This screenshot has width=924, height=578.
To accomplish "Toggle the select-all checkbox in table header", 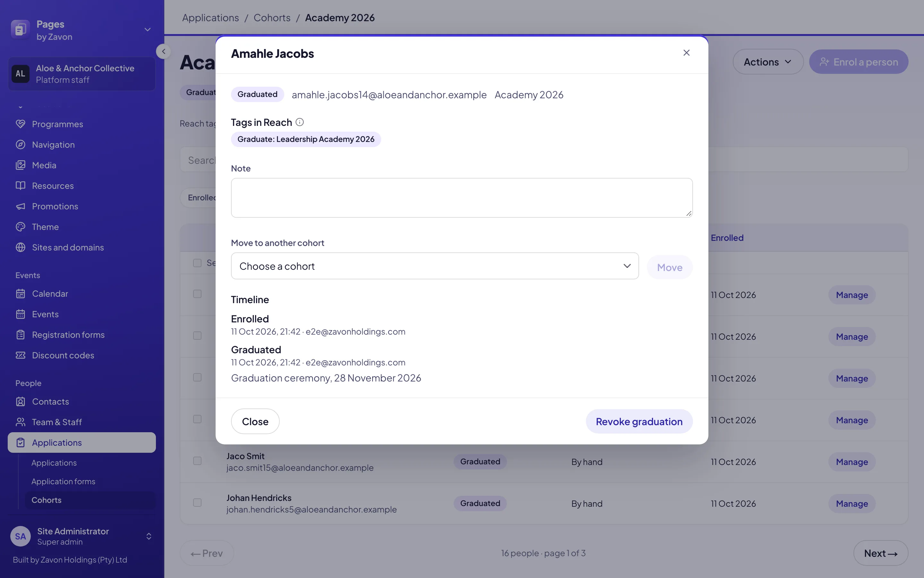I will (x=197, y=263).
